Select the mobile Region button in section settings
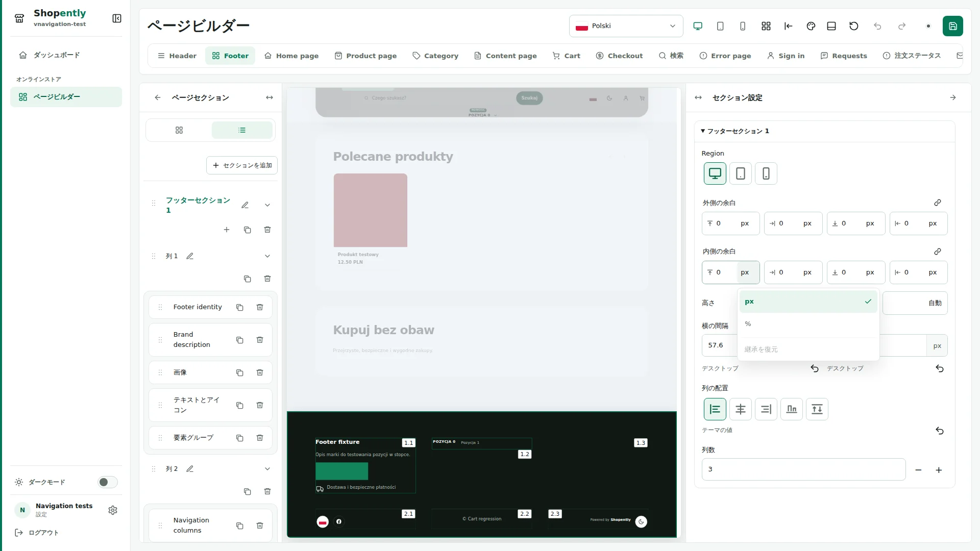980x551 pixels. click(766, 173)
